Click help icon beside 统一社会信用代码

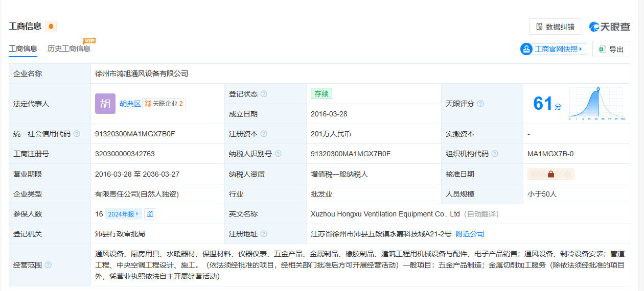pyautogui.click(x=77, y=134)
